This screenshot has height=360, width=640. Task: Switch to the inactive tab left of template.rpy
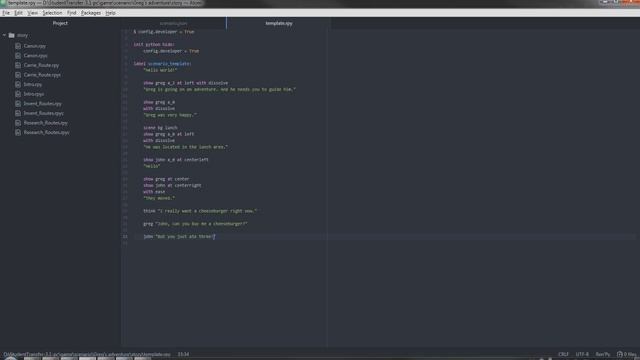click(x=173, y=23)
